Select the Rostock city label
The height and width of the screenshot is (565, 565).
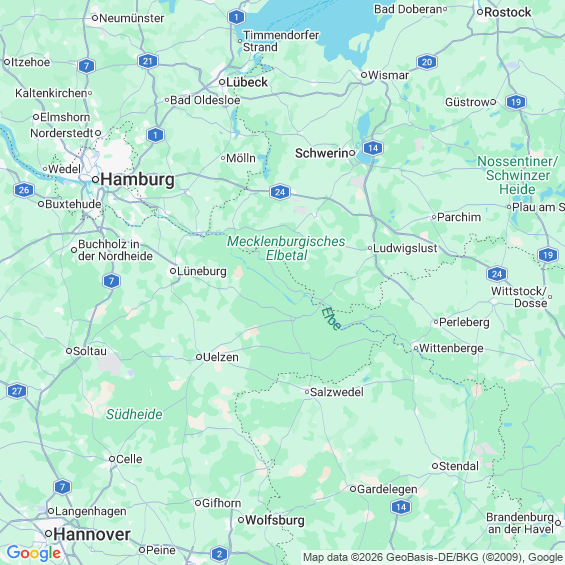(507, 12)
